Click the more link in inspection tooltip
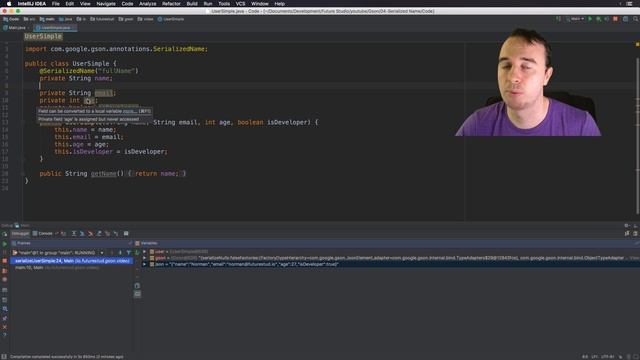The image size is (640, 360). click(129, 111)
